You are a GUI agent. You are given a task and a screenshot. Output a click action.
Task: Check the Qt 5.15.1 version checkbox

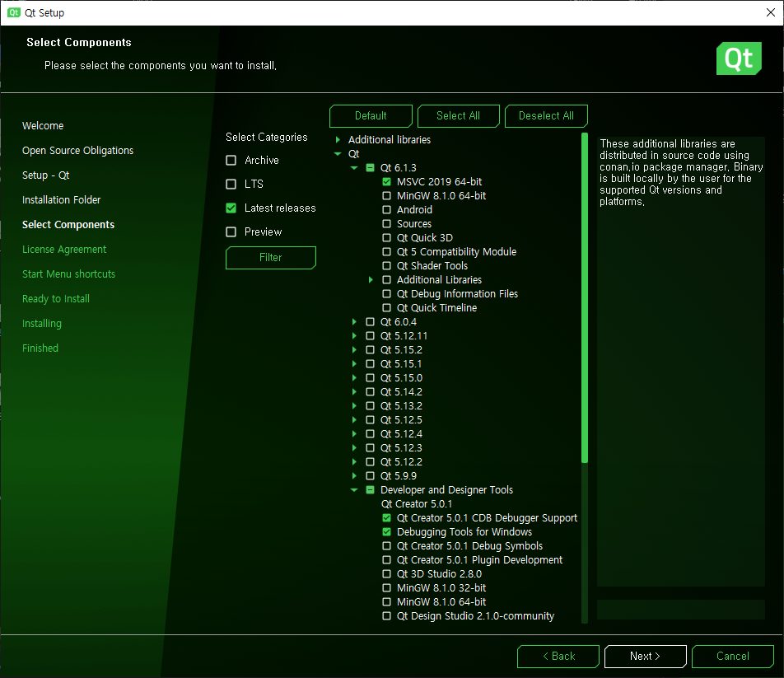[x=370, y=363]
